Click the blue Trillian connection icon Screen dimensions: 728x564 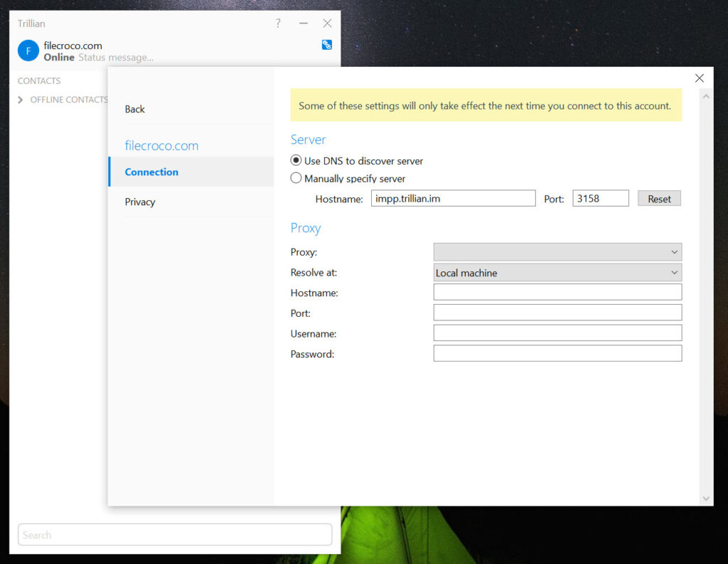[327, 45]
